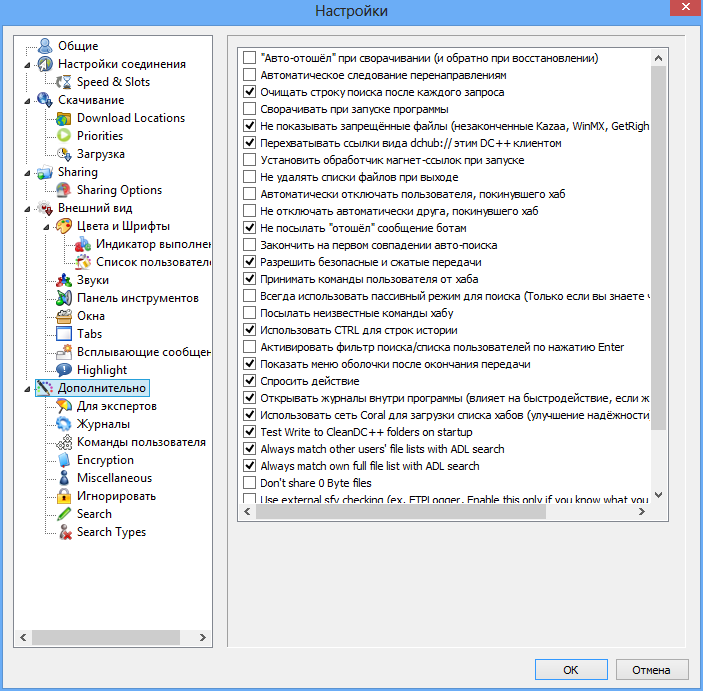Click the OK button

pyautogui.click(x=571, y=670)
